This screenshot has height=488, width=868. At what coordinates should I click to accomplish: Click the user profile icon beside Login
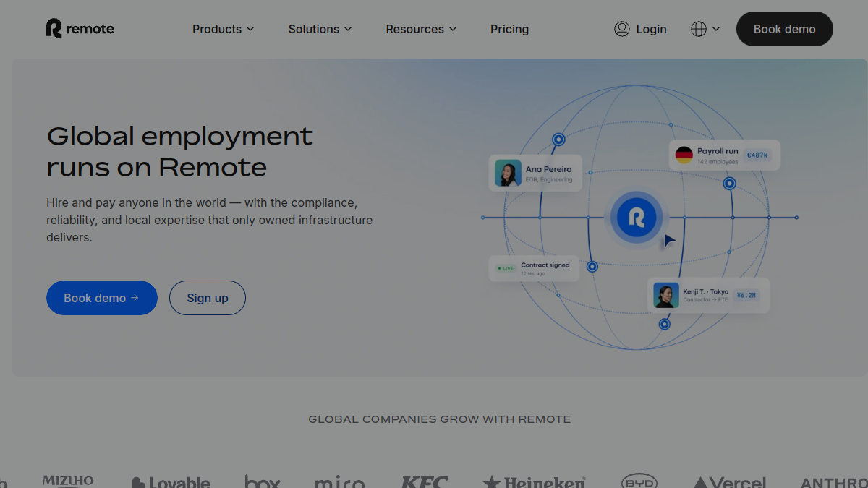click(x=622, y=29)
